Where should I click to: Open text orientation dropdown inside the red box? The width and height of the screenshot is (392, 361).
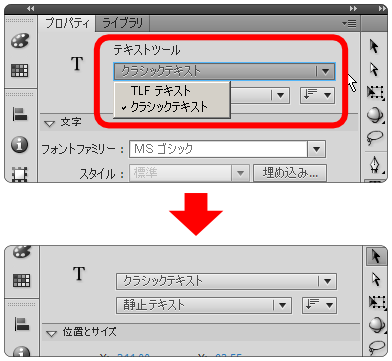point(317,95)
